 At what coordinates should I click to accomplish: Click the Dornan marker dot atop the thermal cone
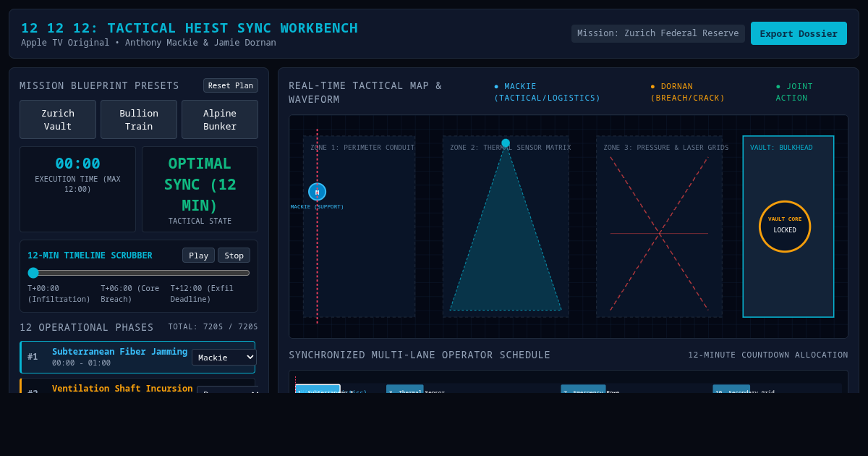[506, 143]
